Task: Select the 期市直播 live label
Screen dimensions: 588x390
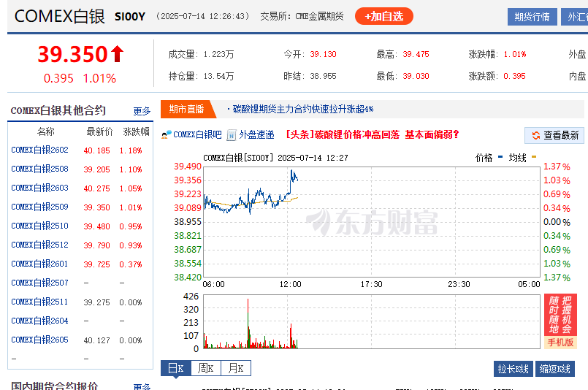Action: (x=186, y=109)
